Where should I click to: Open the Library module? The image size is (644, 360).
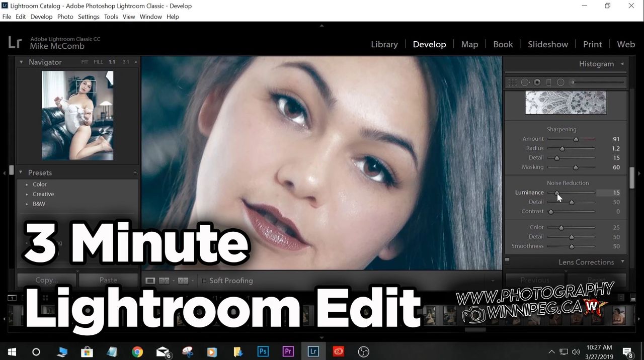click(x=384, y=44)
